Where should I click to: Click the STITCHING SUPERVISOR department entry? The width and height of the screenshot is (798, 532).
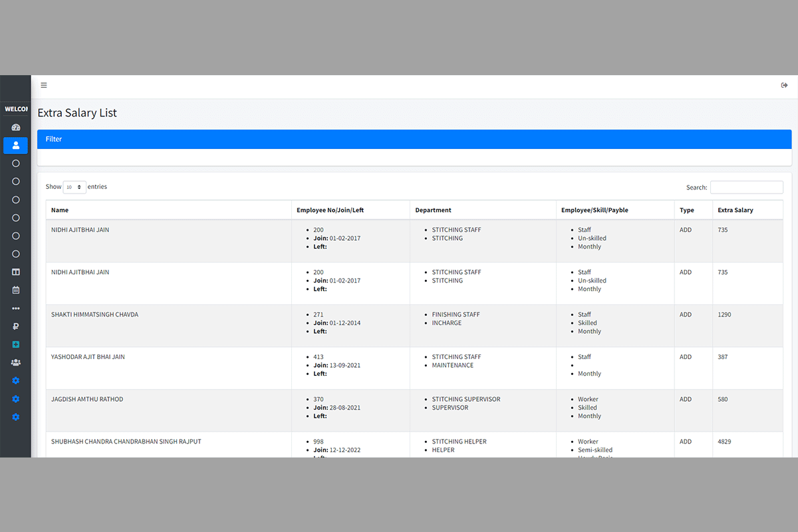point(466,400)
